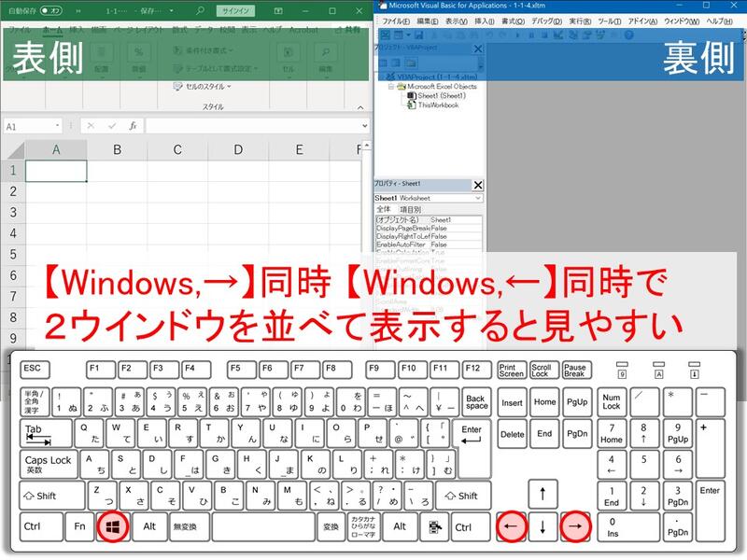The image size is (747, 560).
Task: Switch to the 項目別 properties tab
Action: (410, 209)
